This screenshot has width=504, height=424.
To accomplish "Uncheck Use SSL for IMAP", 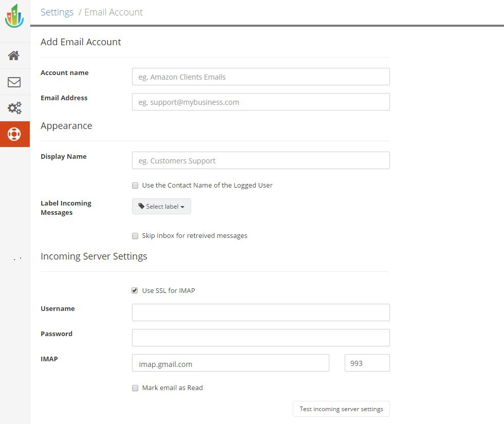I will click(x=135, y=291).
